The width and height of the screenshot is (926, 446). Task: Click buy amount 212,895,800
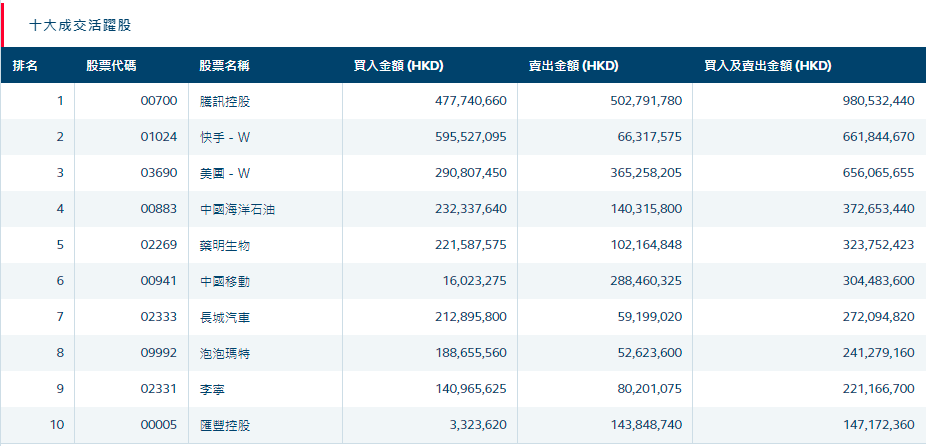(x=471, y=317)
